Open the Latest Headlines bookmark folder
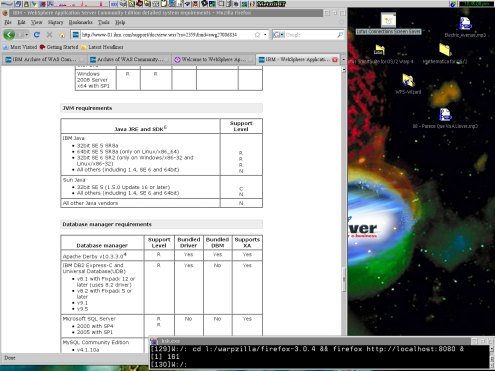The image size is (495, 371). 102,47
